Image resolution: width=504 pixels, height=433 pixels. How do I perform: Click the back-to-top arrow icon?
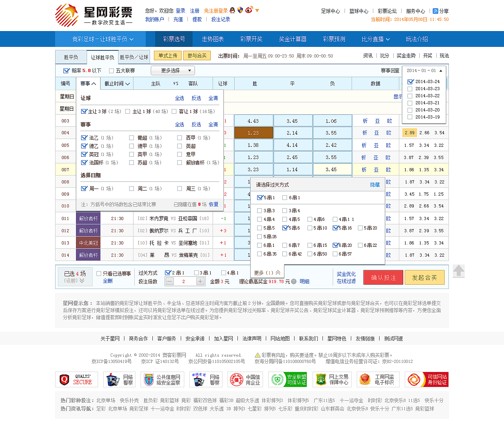tap(458, 271)
